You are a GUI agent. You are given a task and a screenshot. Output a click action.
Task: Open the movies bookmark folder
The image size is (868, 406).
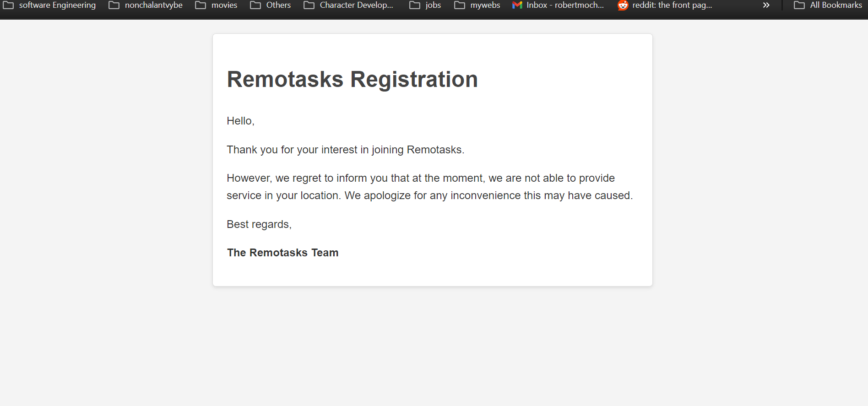click(x=217, y=5)
